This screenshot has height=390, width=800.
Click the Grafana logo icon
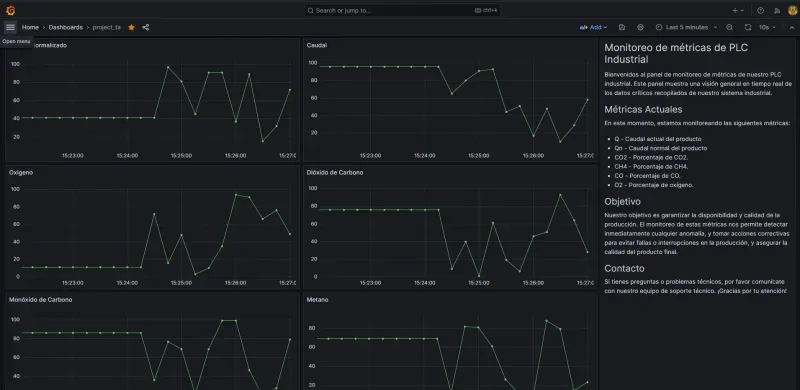coord(10,10)
